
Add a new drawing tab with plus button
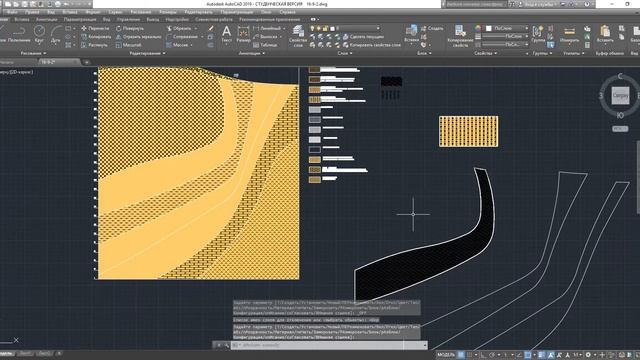[87, 62]
